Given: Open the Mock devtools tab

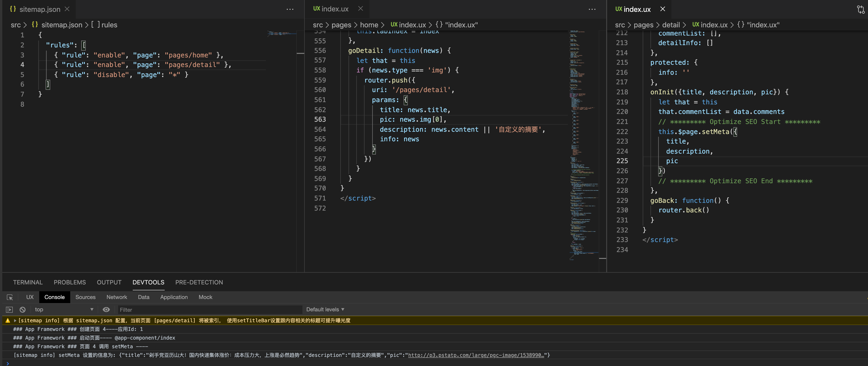Looking at the screenshot, I should pos(205,297).
